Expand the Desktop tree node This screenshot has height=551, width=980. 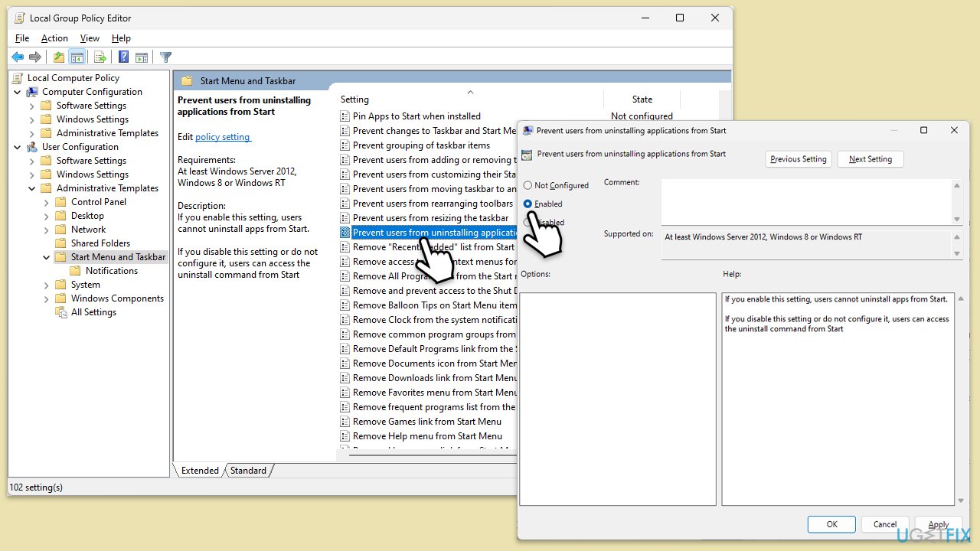(46, 216)
